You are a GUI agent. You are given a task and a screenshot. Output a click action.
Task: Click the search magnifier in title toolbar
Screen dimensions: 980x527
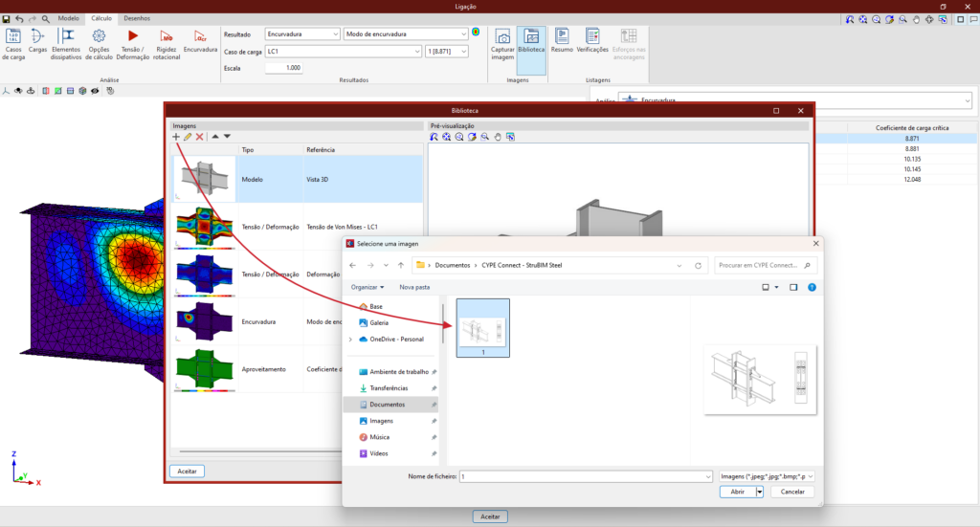(x=46, y=19)
